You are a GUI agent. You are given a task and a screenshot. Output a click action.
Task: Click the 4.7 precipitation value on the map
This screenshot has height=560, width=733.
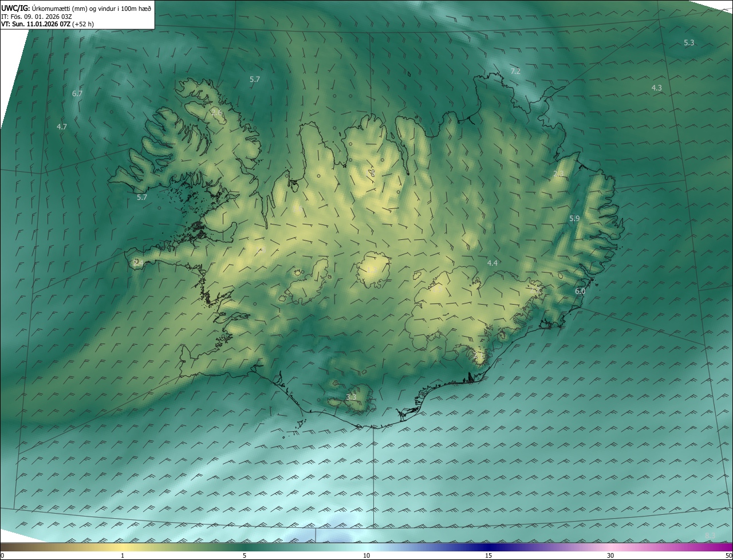pos(62,127)
